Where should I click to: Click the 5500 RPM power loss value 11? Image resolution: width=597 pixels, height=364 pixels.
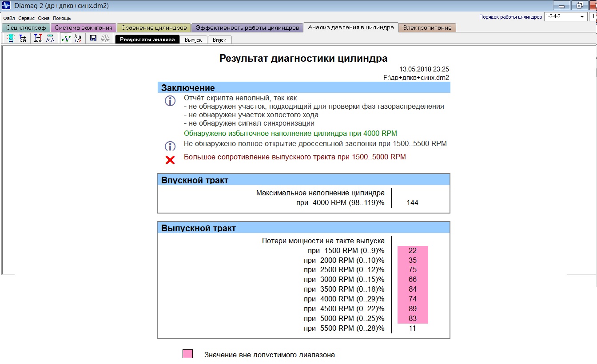413,328
